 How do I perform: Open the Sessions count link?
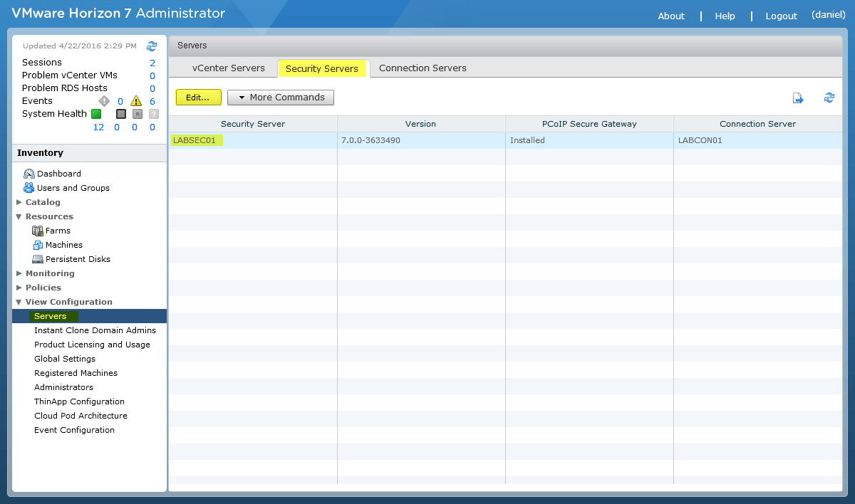[152, 63]
